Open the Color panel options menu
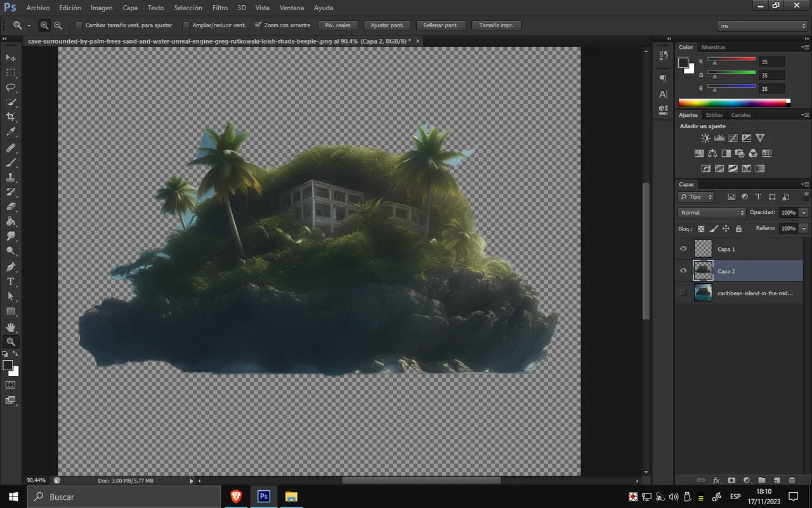This screenshot has width=812, height=508. pos(806,47)
